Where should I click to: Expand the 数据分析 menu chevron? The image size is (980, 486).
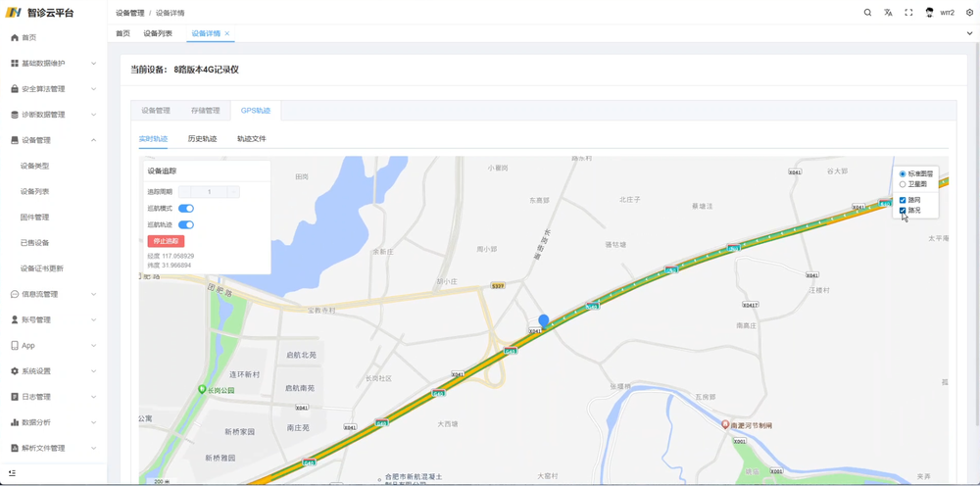pyautogui.click(x=94, y=421)
